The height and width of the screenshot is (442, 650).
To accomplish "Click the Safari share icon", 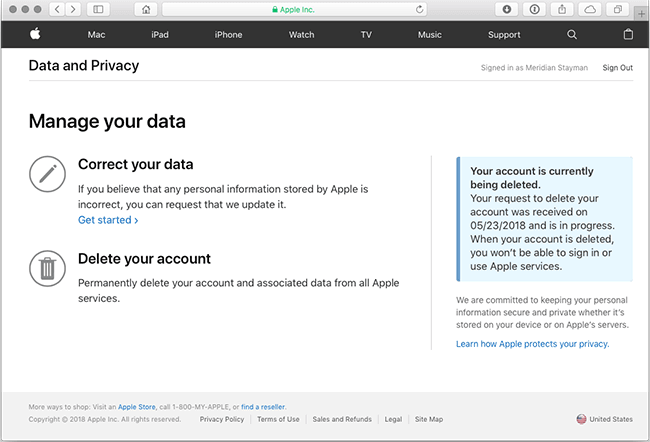I will point(563,9).
